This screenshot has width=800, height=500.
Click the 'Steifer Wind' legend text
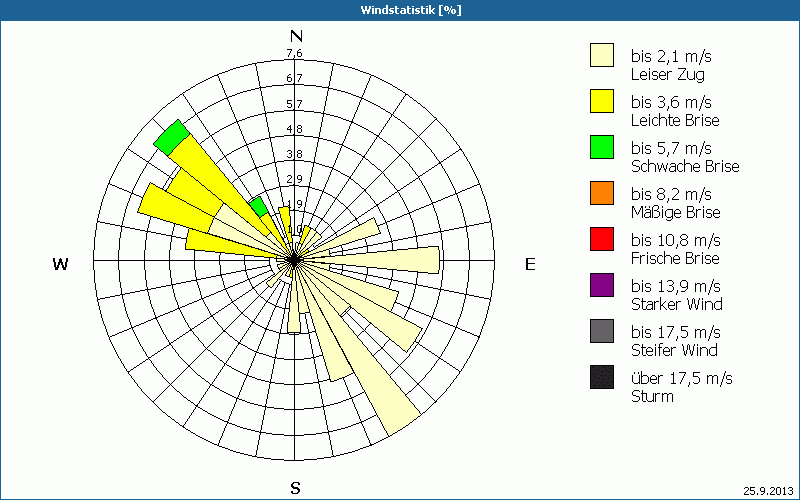coord(674,350)
